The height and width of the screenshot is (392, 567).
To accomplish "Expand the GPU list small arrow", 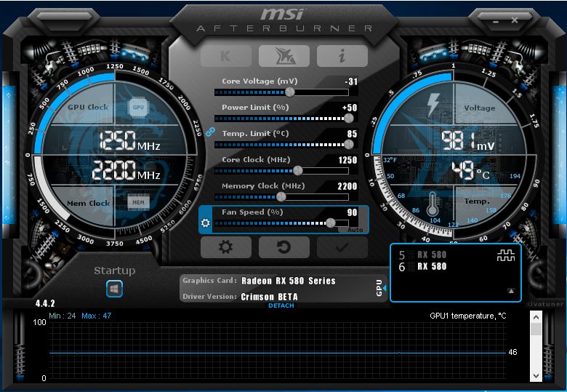I will [511, 291].
